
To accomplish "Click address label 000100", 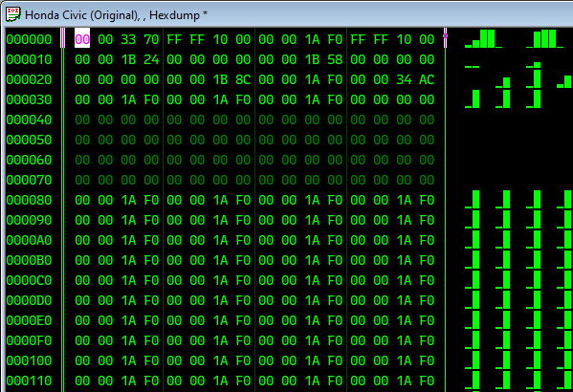I will coord(29,360).
